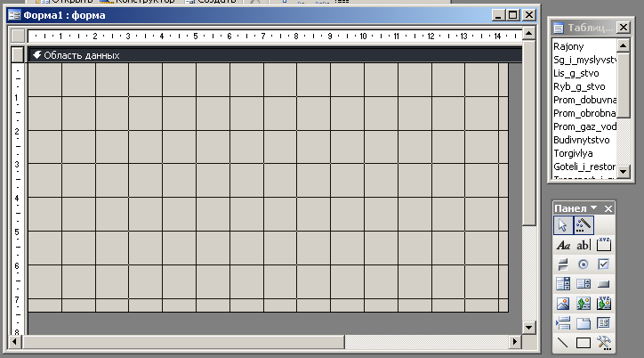
Task: Click the Область данных section selector box
Action: pos(18,54)
